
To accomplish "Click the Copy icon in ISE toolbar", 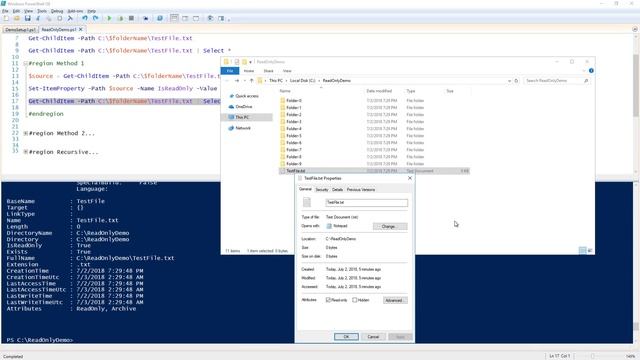I will click(x=49, y=18).
